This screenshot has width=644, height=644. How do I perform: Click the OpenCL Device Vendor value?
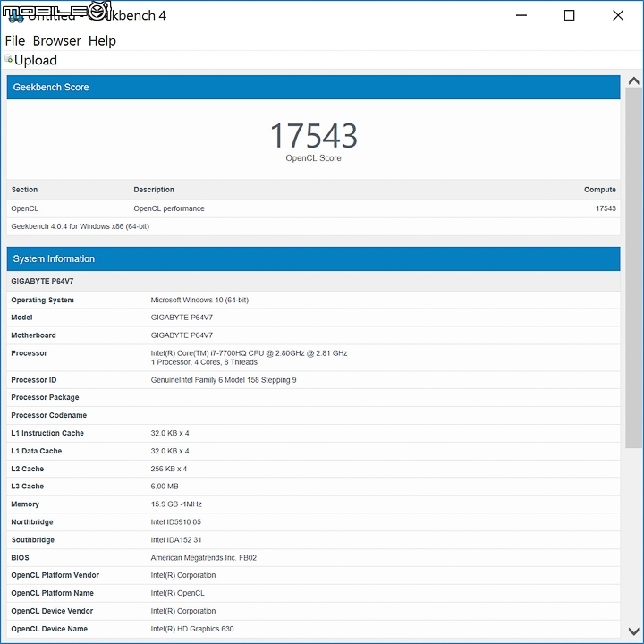182,611
